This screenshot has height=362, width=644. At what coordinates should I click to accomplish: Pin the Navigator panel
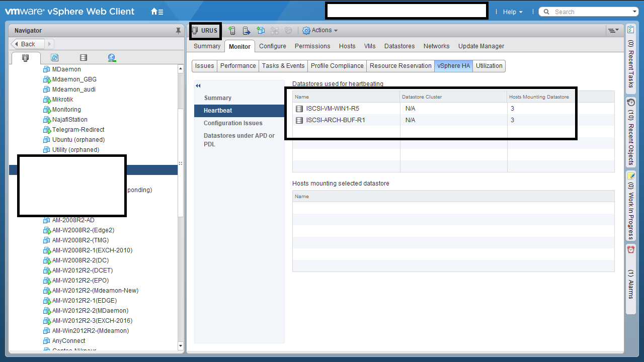(178, 31)
